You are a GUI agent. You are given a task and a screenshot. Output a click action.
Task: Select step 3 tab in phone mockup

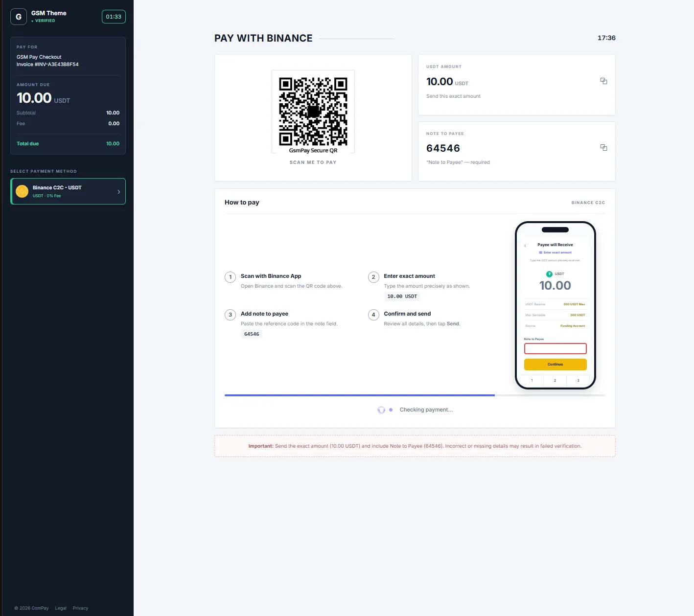click(x=578, y=381)
